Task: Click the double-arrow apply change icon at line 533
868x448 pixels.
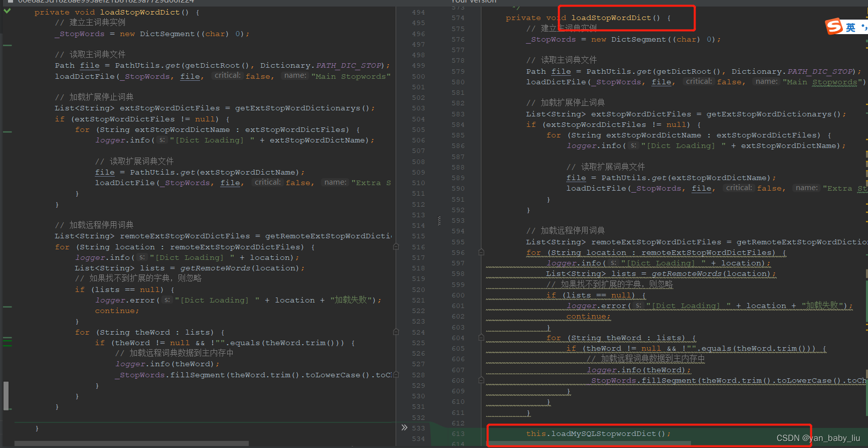Action: click(x=404, y=427)
